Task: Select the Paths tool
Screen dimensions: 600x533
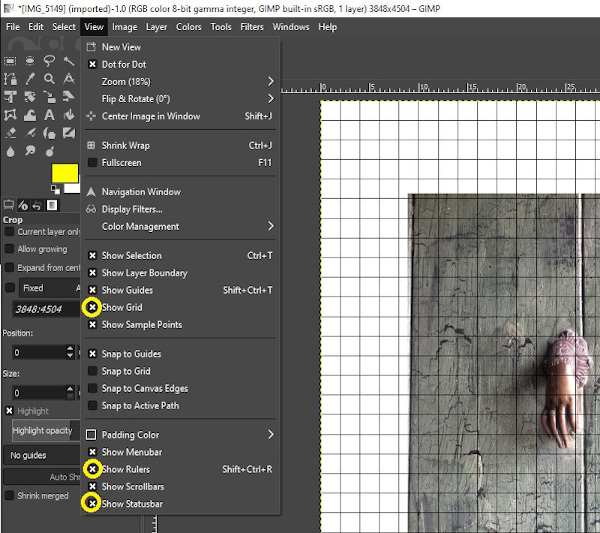Action: click(x=10, y=79)
